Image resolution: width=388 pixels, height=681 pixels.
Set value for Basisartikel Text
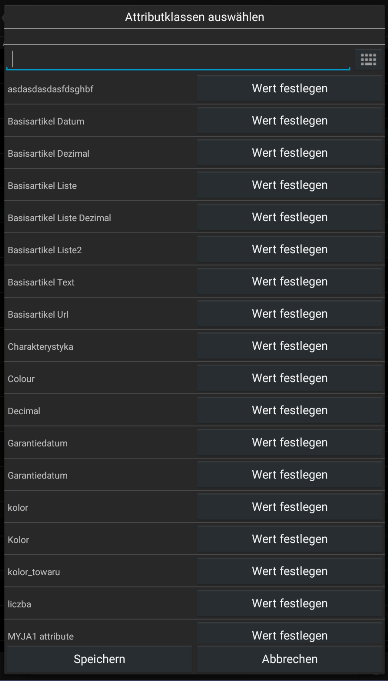pyautogui.click(x=289, y=281)
